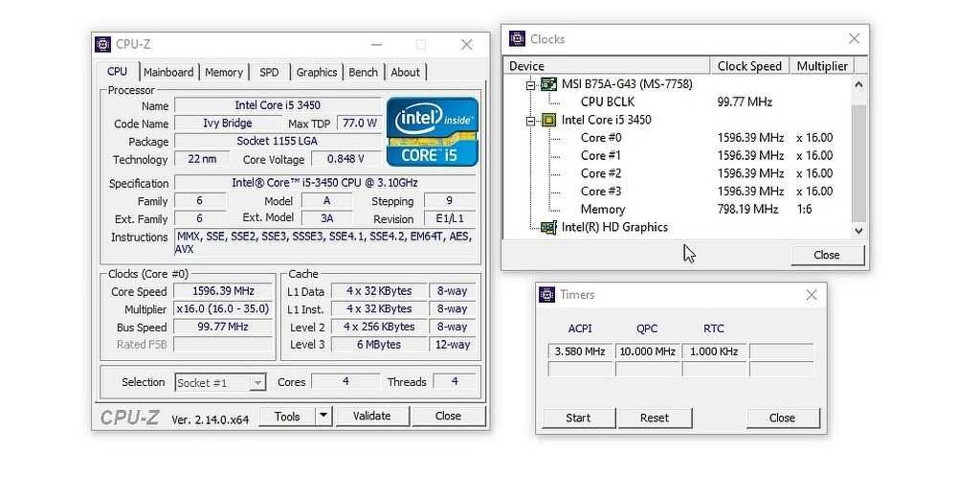Collapse the MSI B75A-G43 tree node
The image size is (980, 498).
click(x=530, y=84)
